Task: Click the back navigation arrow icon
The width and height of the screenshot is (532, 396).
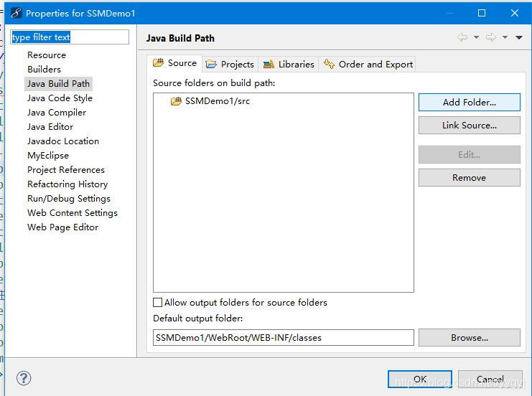Action: point(462,37)
